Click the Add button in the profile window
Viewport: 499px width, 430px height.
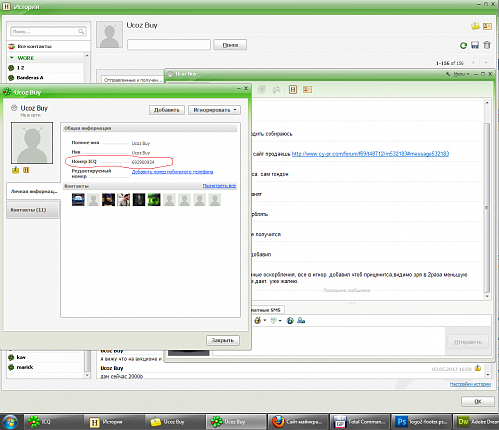pos(167,110)
